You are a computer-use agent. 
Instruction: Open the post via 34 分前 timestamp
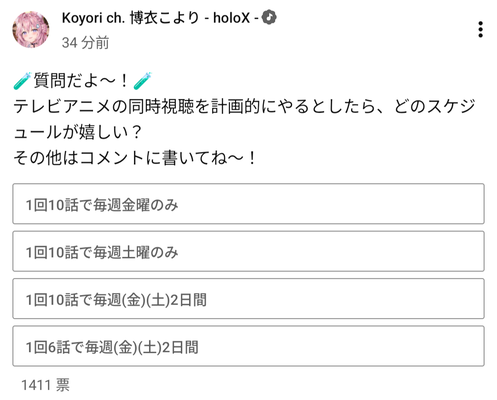point(85,43)
